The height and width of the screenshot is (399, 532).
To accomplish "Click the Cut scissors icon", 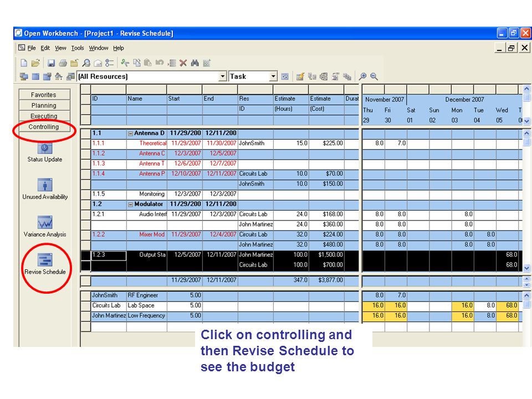I will [x=125, y=63].
